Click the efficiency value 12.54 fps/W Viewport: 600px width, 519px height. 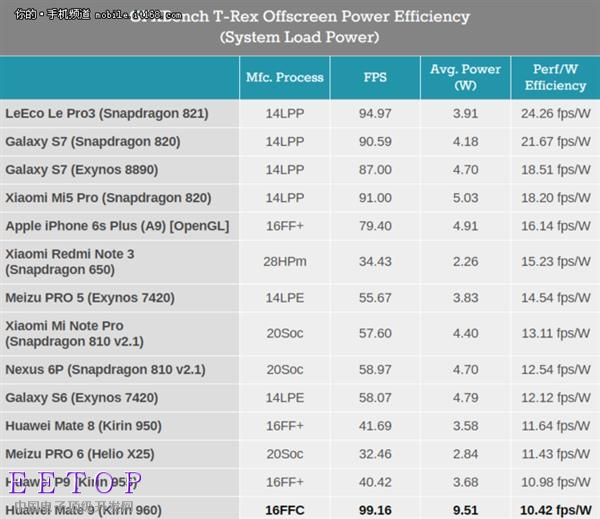tap(556, 370)
